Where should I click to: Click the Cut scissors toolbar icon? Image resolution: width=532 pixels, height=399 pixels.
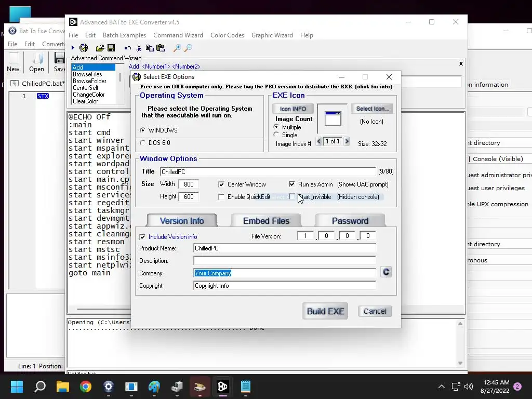point(139,48)
